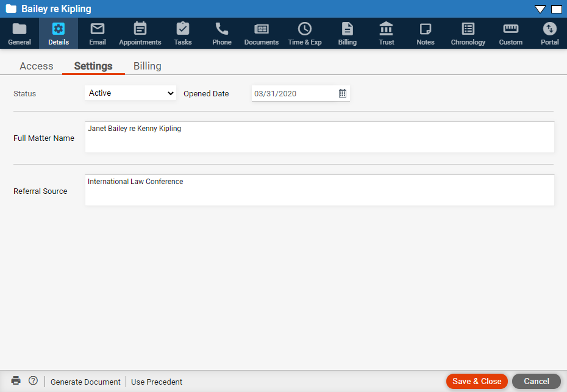Open the Documents icon in toolbar

pos(261,29)
